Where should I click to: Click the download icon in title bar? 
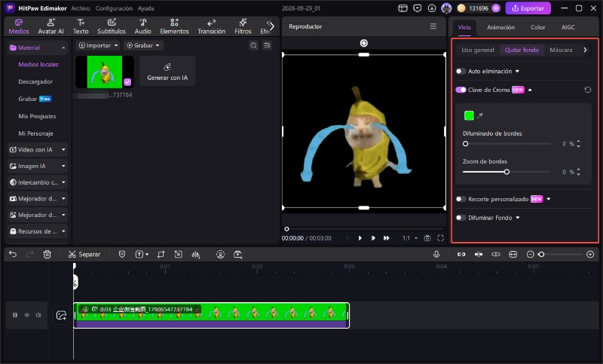[x=432, y=8]
